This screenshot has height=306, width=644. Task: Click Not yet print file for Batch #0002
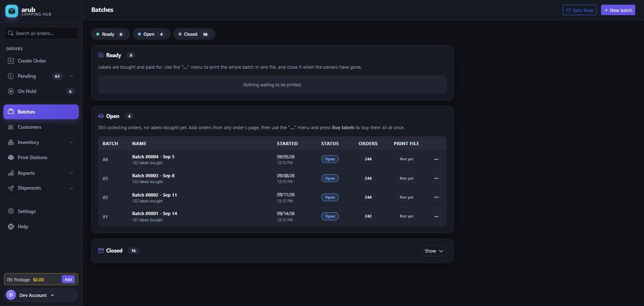406,197
